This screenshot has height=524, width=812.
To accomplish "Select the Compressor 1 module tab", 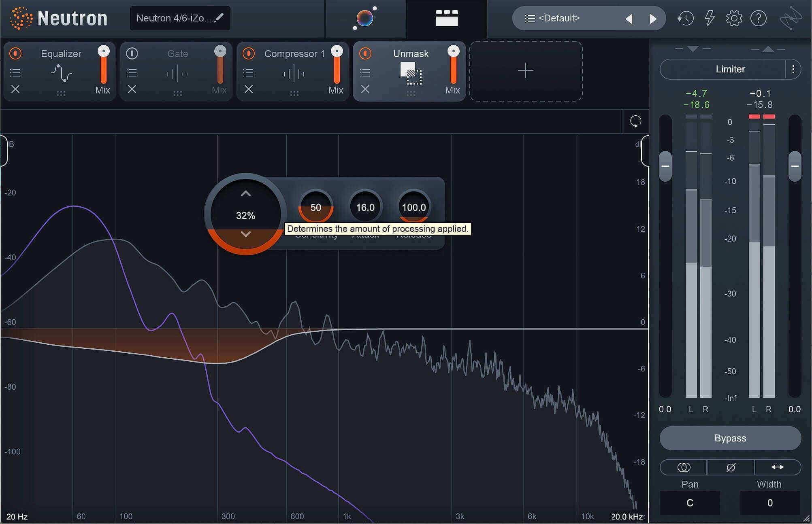I will click(x=292, y=71).
